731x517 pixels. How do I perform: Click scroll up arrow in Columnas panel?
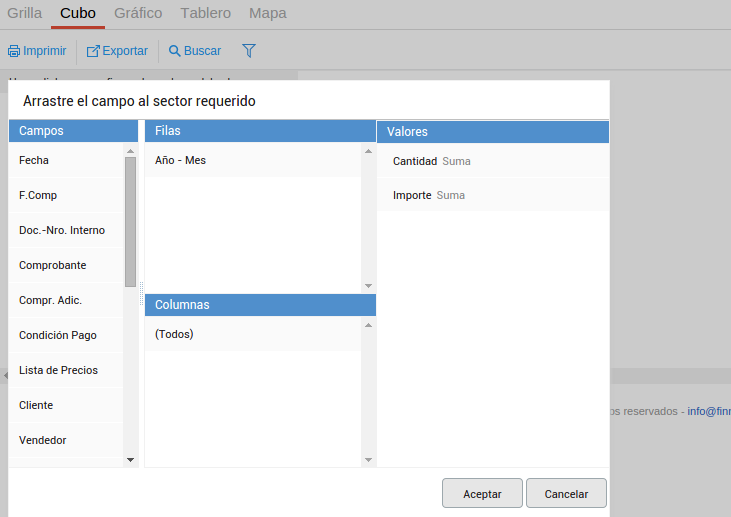(x=368, y=325)
